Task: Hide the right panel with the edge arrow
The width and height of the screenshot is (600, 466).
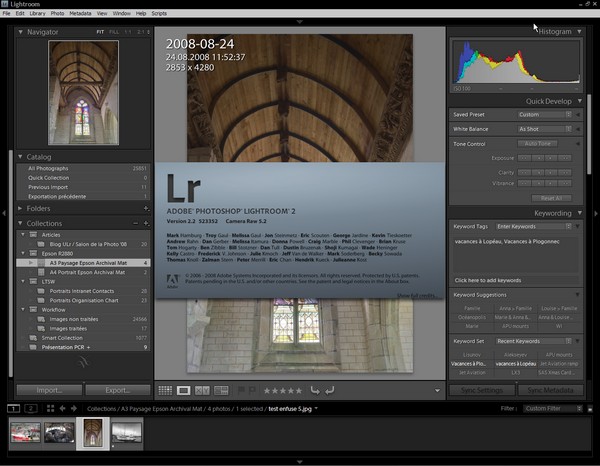Action: 596,213
